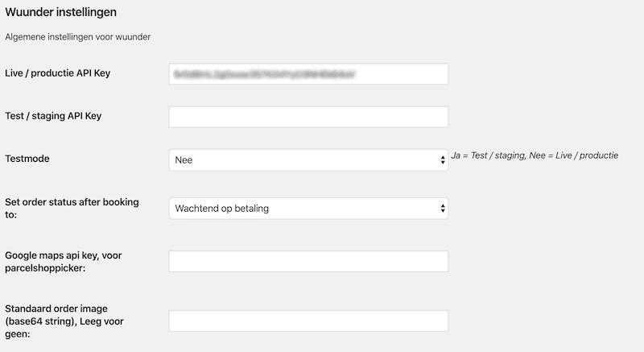The height and width of the screenshot is (352, 644).
Task: Click the 'Google maps api key, voor parcelshoppicker' label
Action: tap(64, 262)
